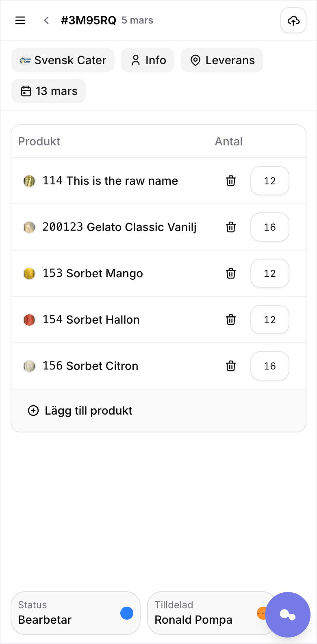Click the blue status color dot
Image resolution: width=317 pixels, height=644 pixels.
tap(127, 613)
